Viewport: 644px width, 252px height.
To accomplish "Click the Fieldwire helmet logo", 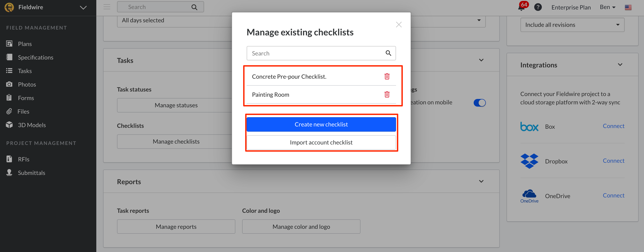I will [x=9, y=7].
